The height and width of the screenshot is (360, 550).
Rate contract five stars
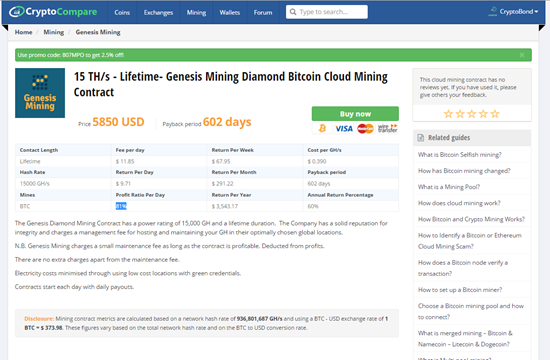[x=495, y=114]
